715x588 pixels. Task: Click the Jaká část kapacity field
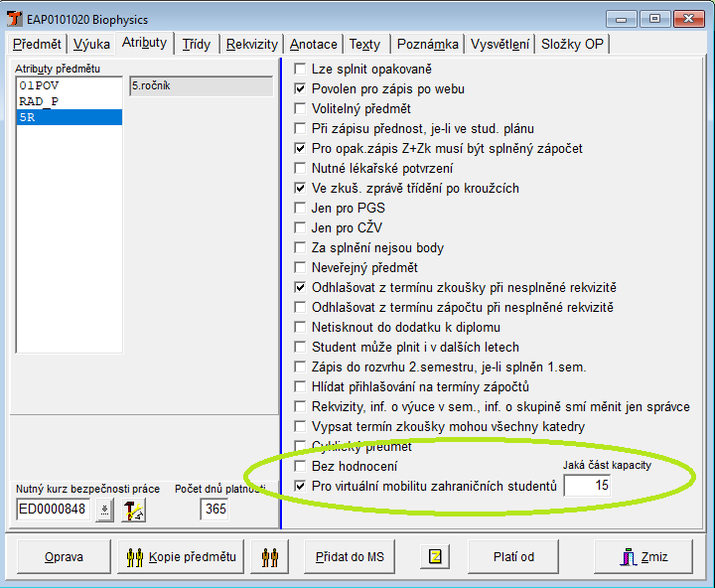tap(586, 486)
